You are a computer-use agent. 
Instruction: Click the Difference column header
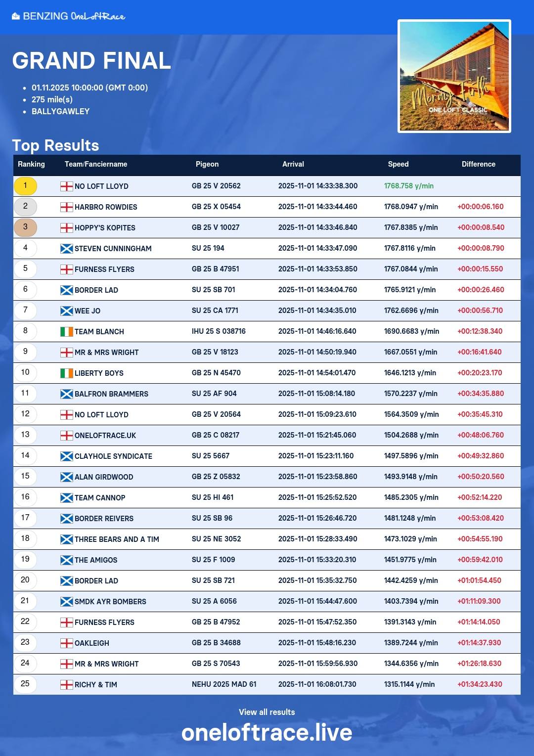point(478,164)
